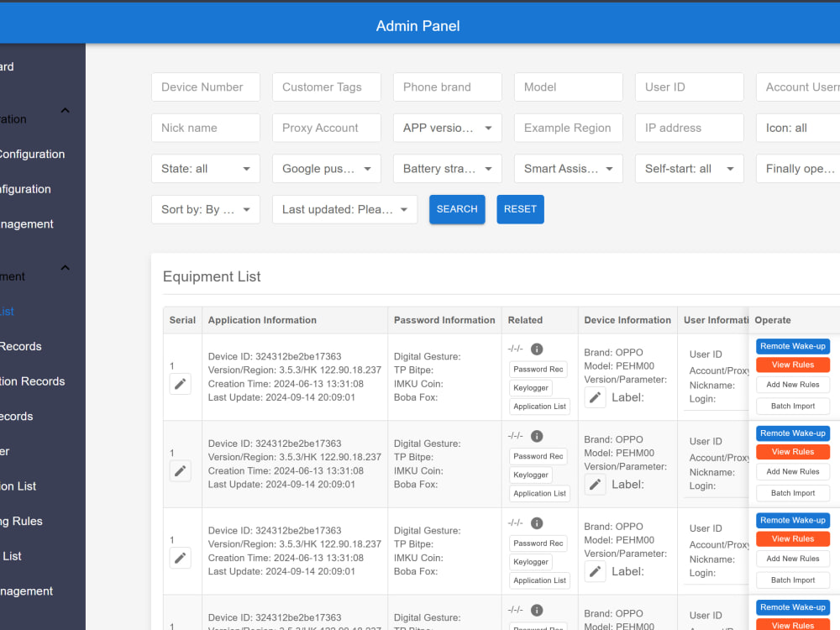Open the Google push dropdown
This screenshot has height=630, width=840.
click(x=327, y=169)
